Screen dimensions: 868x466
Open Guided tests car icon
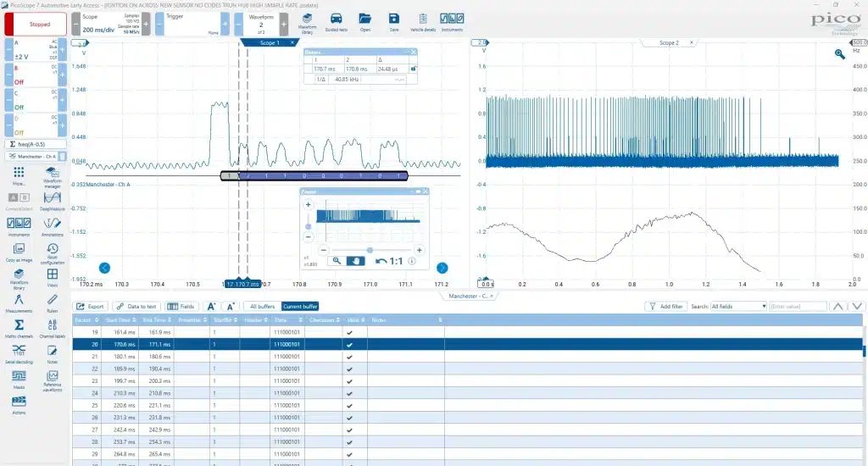coord(336,23)
